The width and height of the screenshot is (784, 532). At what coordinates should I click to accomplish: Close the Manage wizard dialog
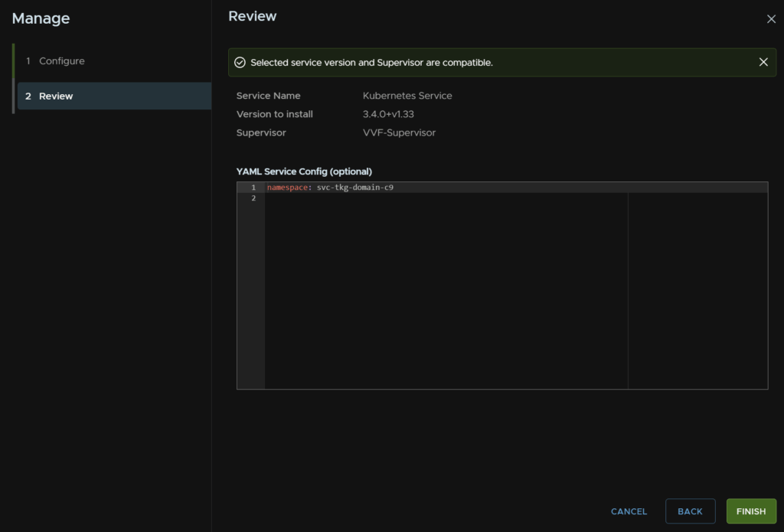coord(771,19)
